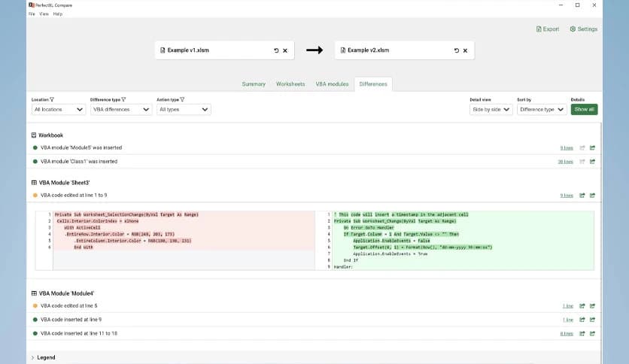Open the Difference type filter dropdown
This screenshot has height=364, width=629.
(x=121, y=110)
